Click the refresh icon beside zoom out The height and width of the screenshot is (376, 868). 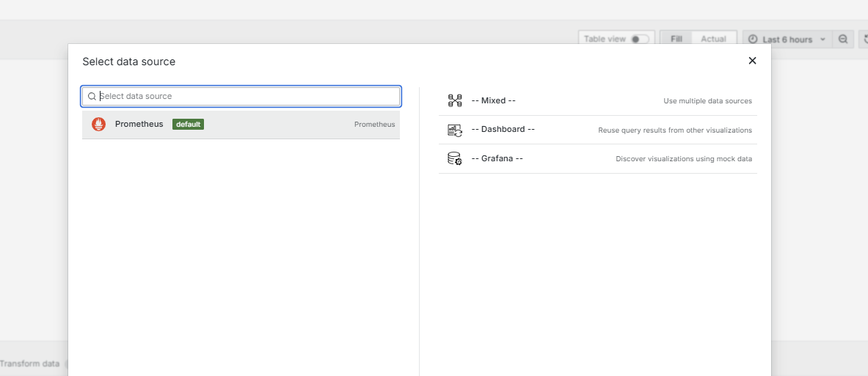tap(864, 40)
